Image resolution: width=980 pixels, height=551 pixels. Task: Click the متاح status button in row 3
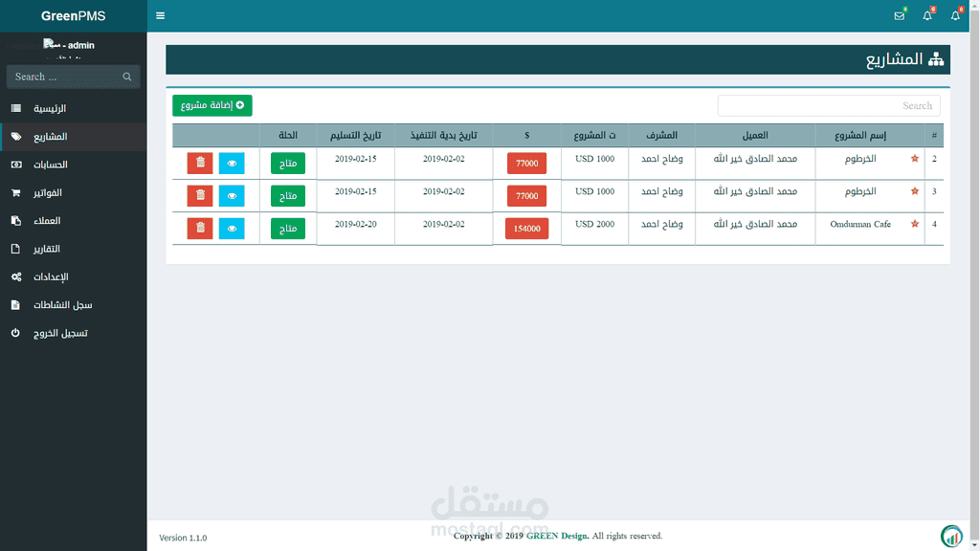[288, 195]
